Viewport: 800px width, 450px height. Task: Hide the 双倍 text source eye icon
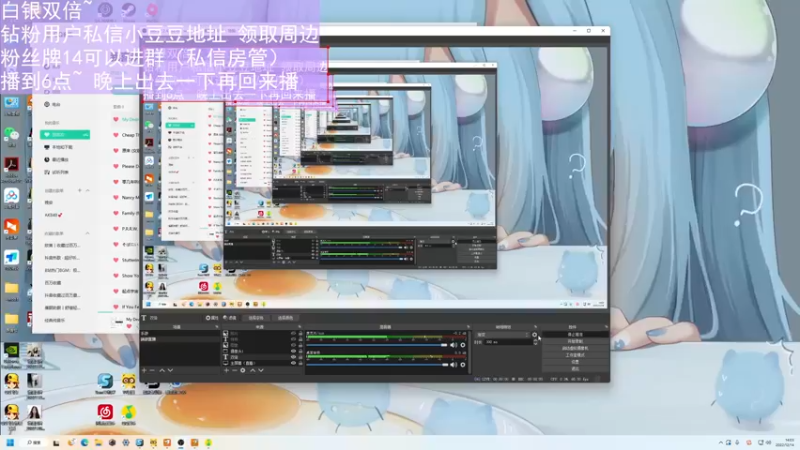pos(293,357)
